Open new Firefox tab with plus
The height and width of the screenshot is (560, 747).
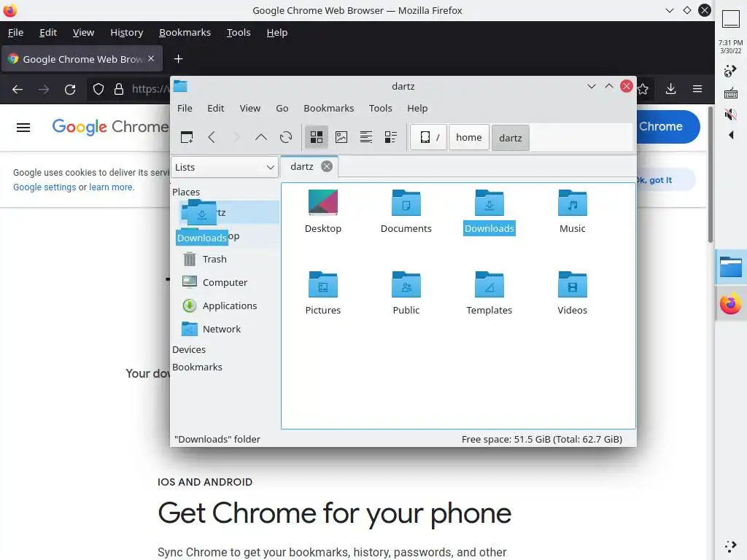[178, 58]
